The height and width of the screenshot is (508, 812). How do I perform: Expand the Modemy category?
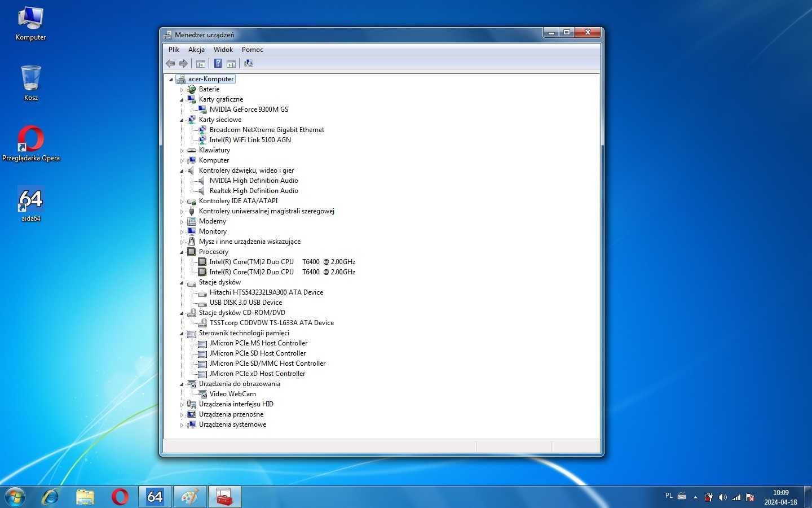click(x=182, y=222)
